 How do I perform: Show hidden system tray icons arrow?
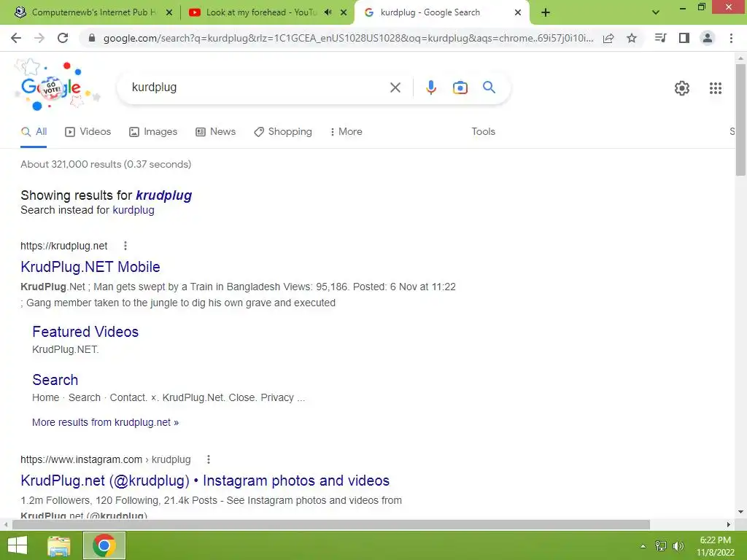click(643, 546)
